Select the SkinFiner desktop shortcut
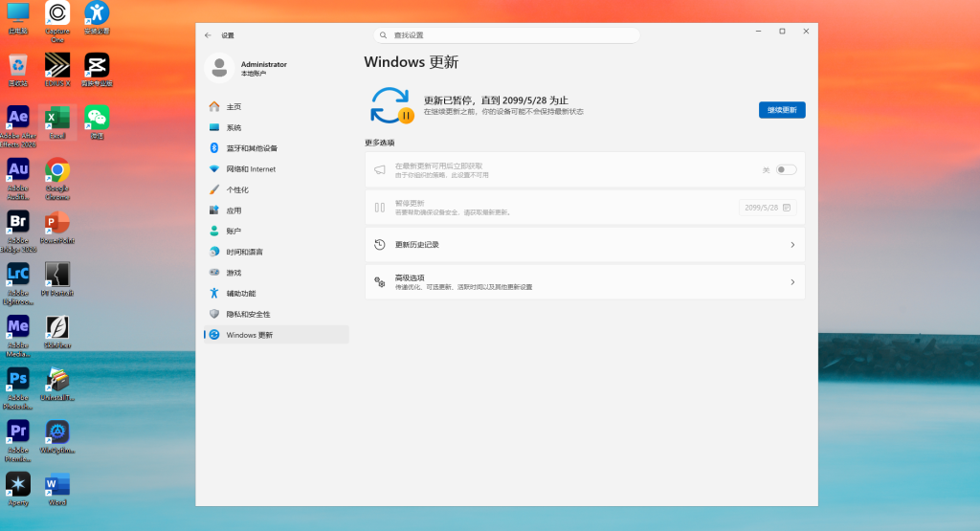The image size is (980, 531). tap(56, 332)
